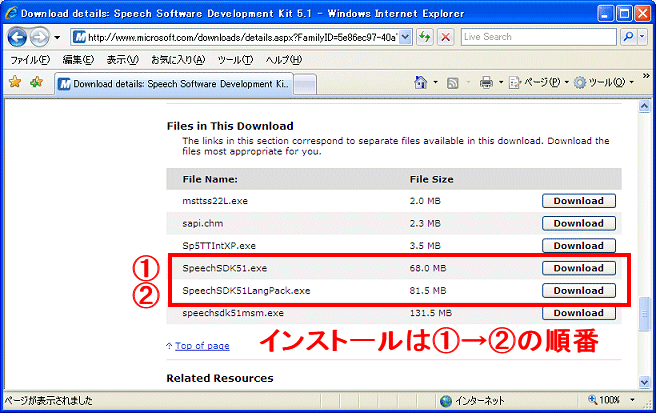Minimize the Internet Explorer window
The image size is (656, 413).
point(605,13)
